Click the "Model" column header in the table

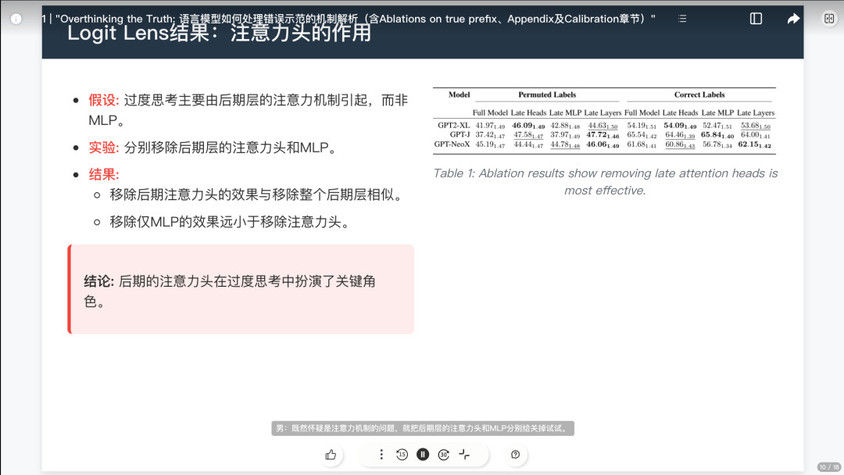point(459,95)
